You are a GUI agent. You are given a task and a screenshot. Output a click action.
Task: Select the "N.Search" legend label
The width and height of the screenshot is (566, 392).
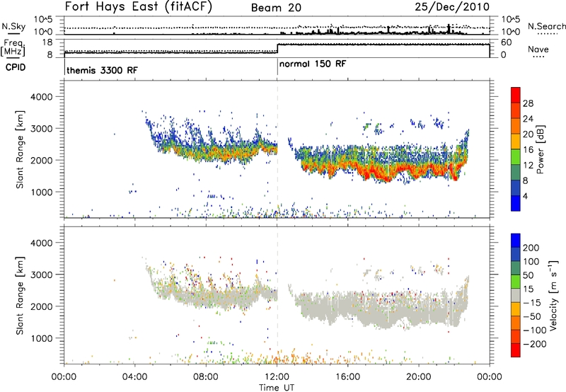(x=546, y=26)
